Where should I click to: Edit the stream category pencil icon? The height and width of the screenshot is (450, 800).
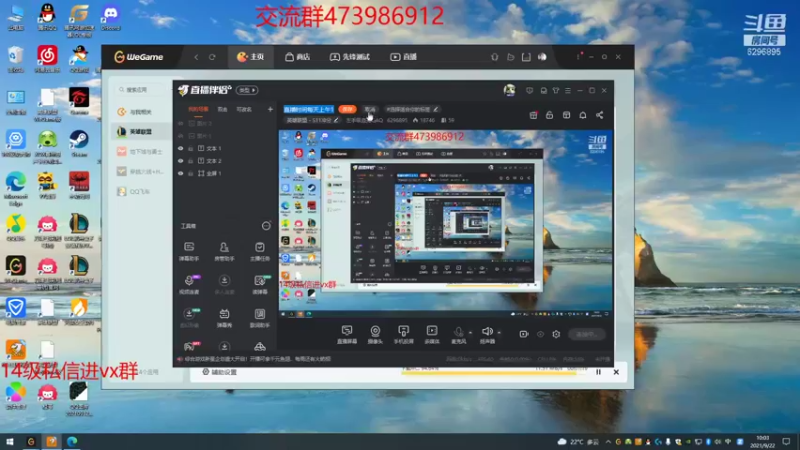(x=336, y=120)
